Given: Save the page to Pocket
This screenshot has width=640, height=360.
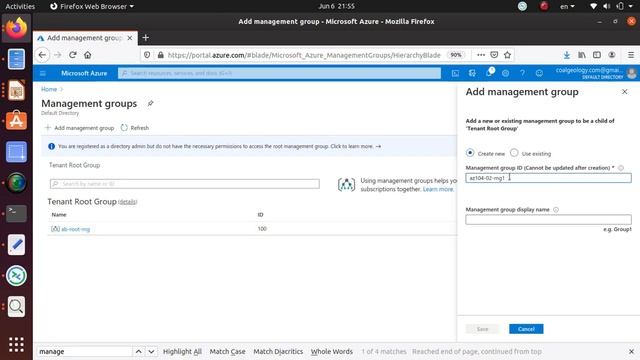Looking at the screenshot, I should click(494, 55).
